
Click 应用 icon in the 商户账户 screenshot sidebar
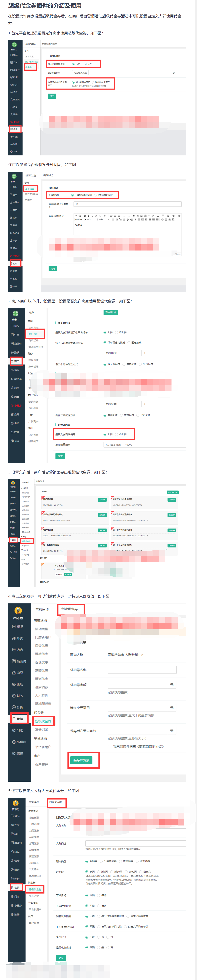click(12, 414)
